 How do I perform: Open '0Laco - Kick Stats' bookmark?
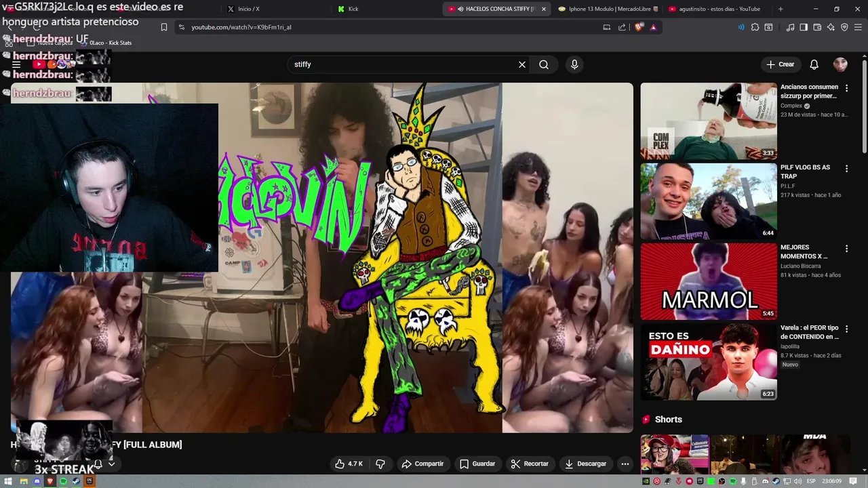click(x=106, y=43)
